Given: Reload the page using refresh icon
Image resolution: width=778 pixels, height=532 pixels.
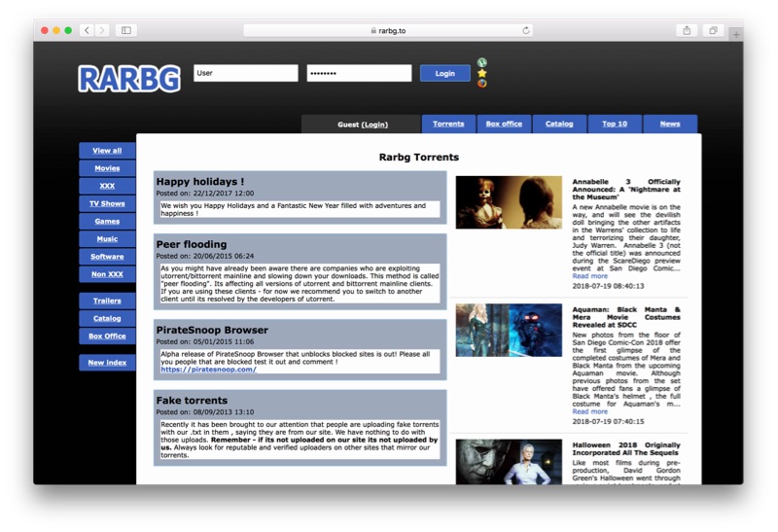Looking at the screenshot, I should click(x=526, y=31).
